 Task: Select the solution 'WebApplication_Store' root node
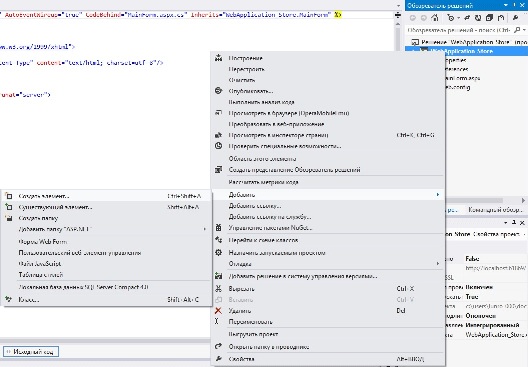tap(470, 42)
